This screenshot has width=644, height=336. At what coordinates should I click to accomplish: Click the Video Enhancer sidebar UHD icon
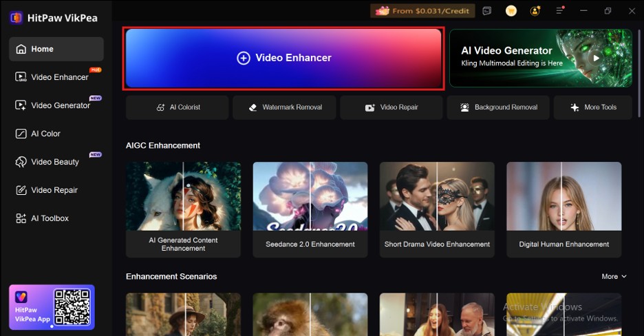coord(21,77)
